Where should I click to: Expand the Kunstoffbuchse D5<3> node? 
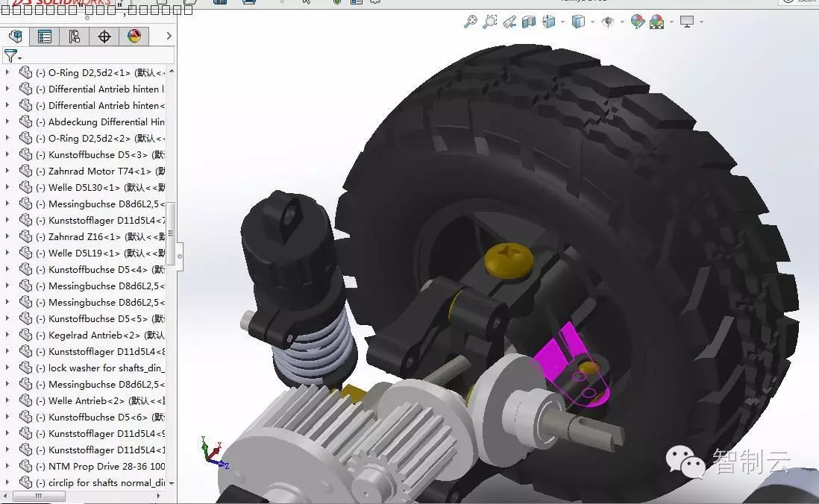[7, 154]
